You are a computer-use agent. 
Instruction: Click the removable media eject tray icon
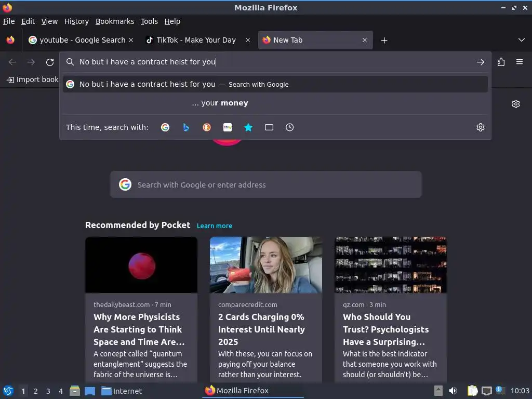438,391
